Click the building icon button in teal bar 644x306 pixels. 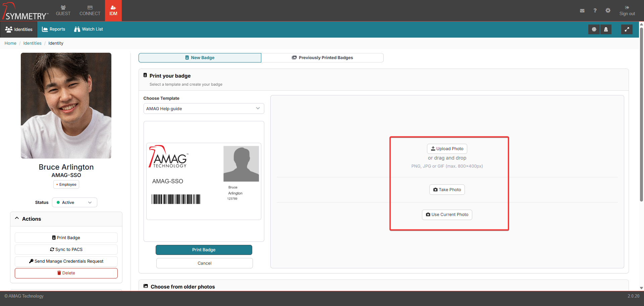pos(606,30)
